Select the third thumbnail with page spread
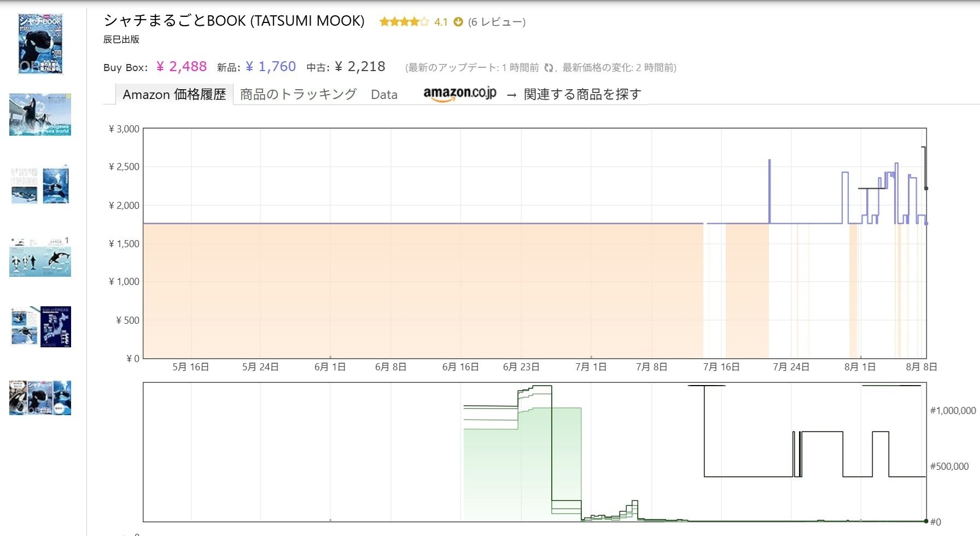 [x=40, y=184]
